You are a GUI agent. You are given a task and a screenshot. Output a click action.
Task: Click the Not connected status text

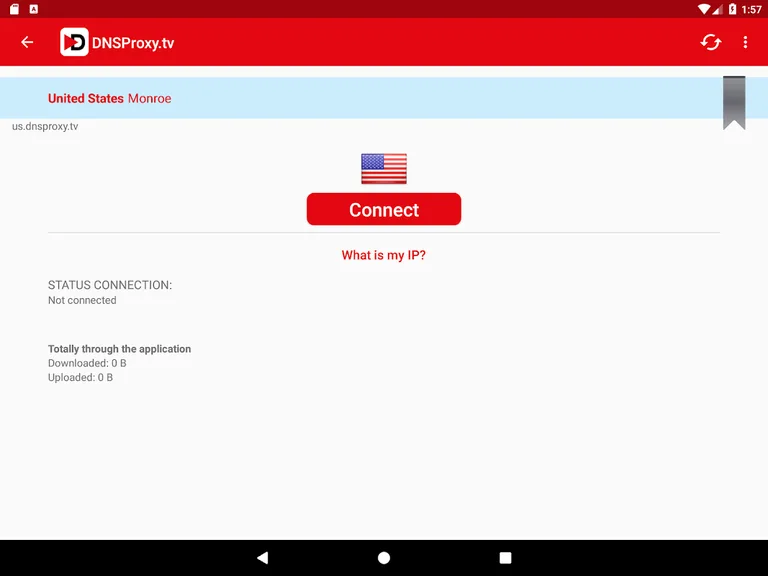click(82, 300)
